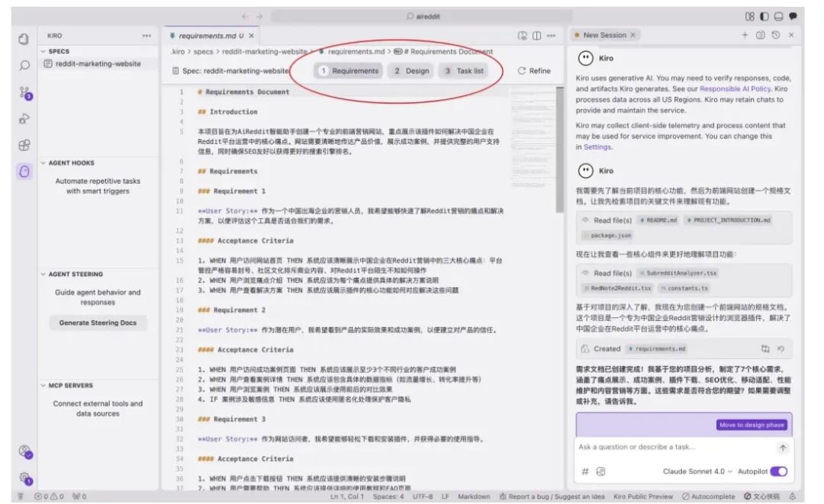The image size is (824, 504).
Task: Click the editor vertical scrollbar
Action: pyautogui.click(x=560, y=150)
